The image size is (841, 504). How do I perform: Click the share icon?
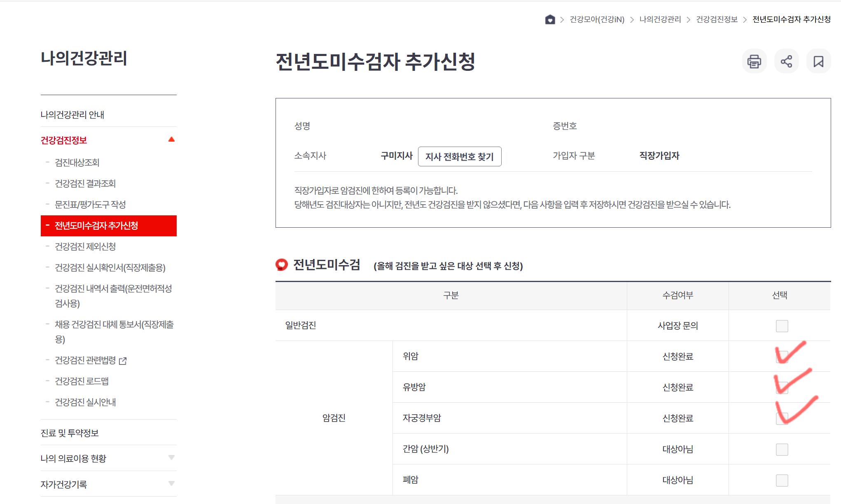(786, 61)
